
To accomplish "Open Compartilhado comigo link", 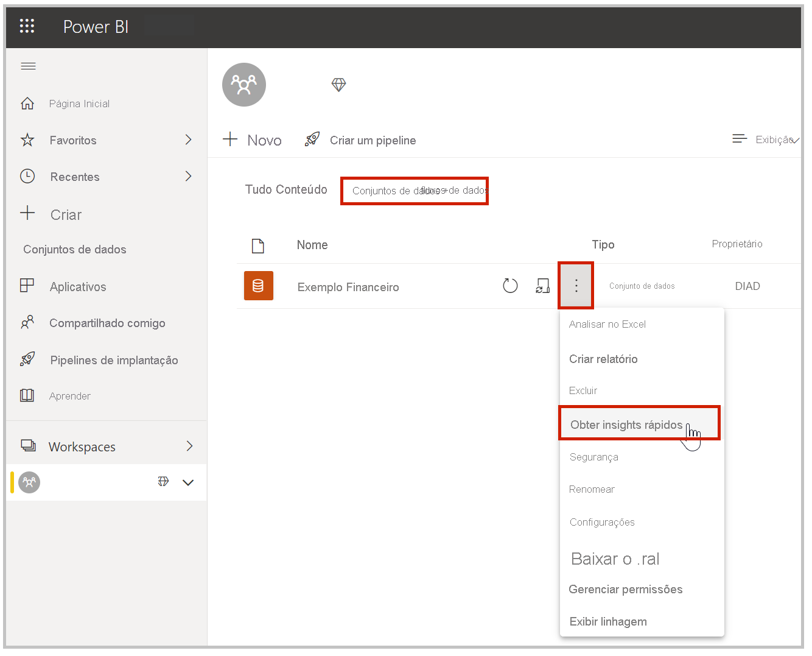I will pos(107,323).
